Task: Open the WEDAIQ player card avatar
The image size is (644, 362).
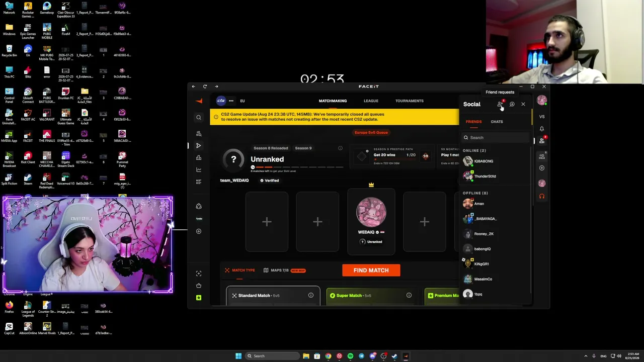Action: point(371,212)
